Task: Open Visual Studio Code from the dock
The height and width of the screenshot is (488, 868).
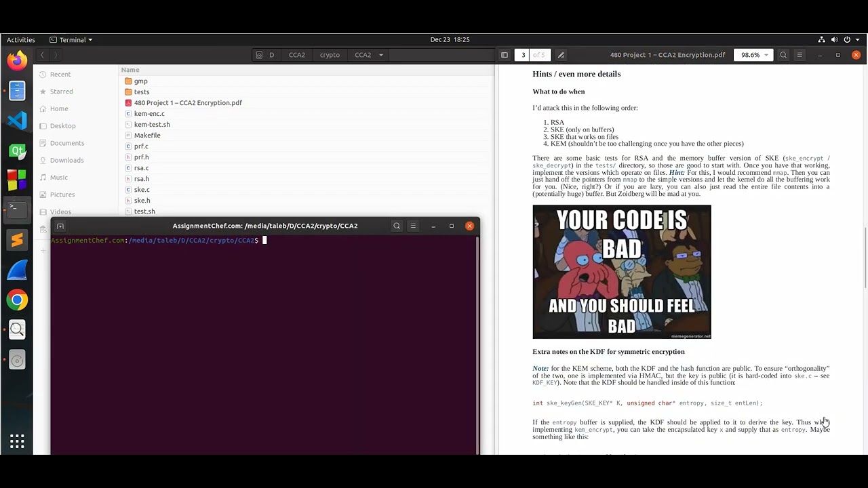Action: tap(17, 121)
